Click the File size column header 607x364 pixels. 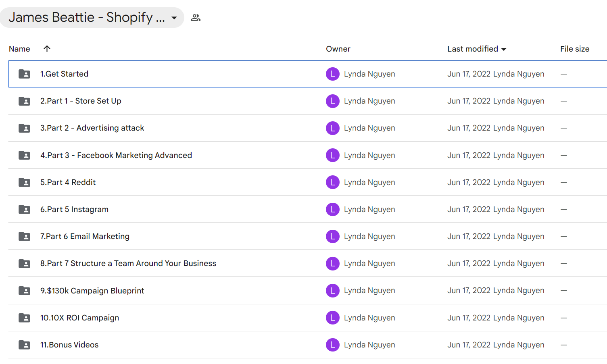click(575, 49)
